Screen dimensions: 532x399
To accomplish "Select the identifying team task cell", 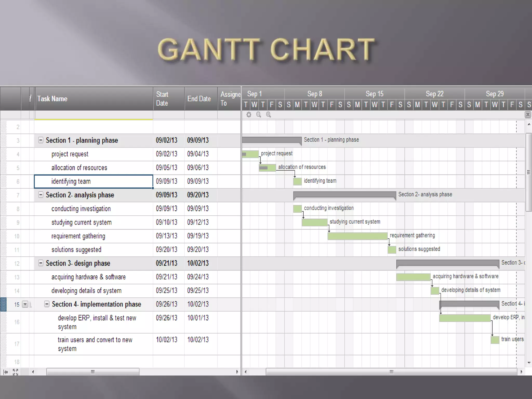I will [x=94, y=181].
